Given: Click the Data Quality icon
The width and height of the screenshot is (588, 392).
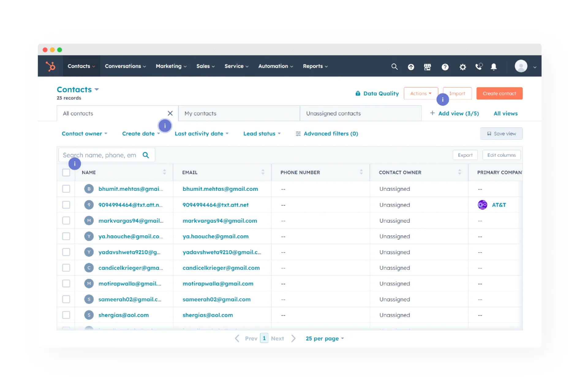Looking at the screenshot, I should (359, 93).
